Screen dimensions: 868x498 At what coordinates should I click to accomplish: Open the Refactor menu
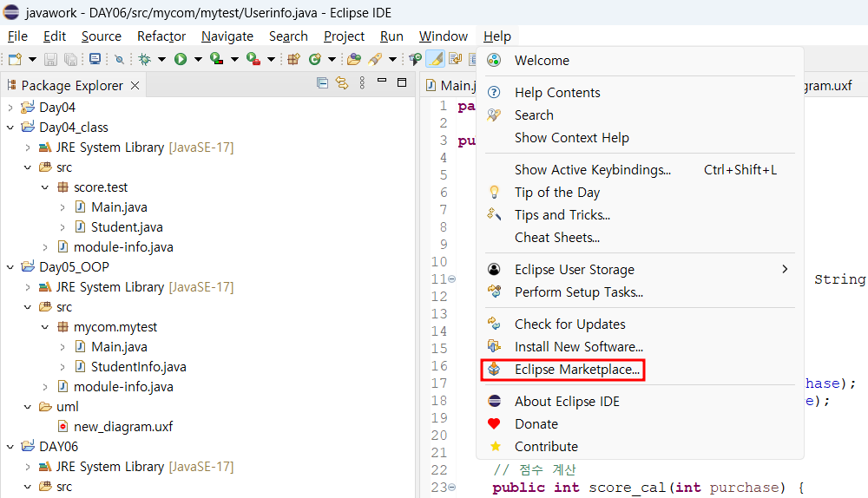point(161,36)
